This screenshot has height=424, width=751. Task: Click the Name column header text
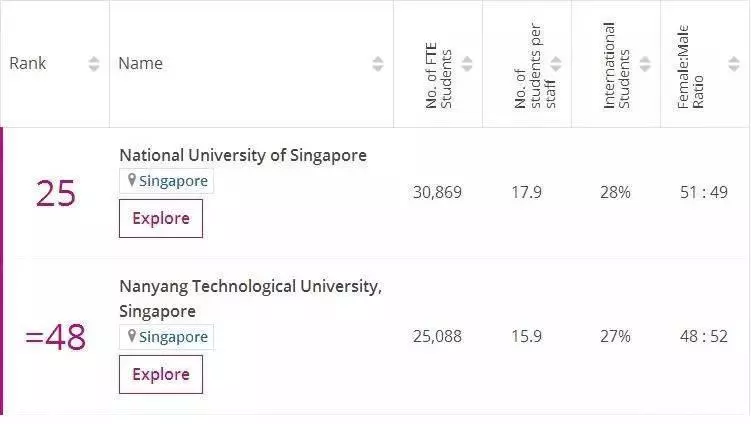point(140,63)
